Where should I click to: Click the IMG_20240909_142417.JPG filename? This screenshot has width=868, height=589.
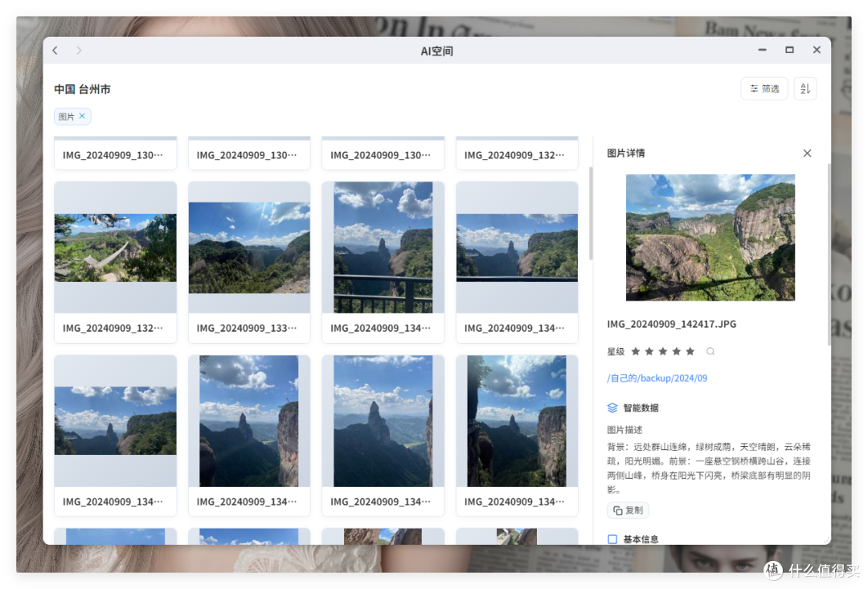[x=671, y=324]
